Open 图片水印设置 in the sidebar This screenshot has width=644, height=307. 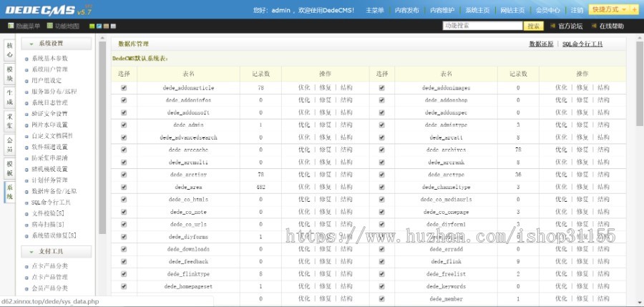click(49, 125)
